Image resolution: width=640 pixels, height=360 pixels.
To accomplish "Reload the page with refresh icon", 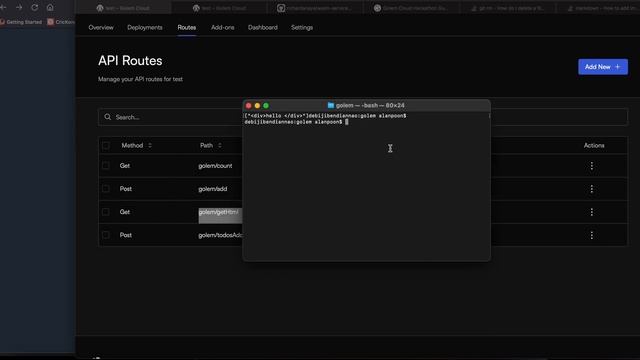I will click(x=35, y=7).
